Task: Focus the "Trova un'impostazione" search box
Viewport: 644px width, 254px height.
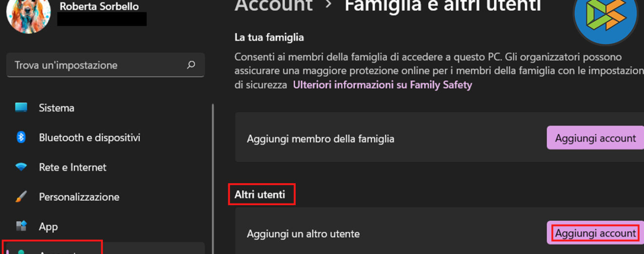Action: pyautogui.click(x=98, y=65)
